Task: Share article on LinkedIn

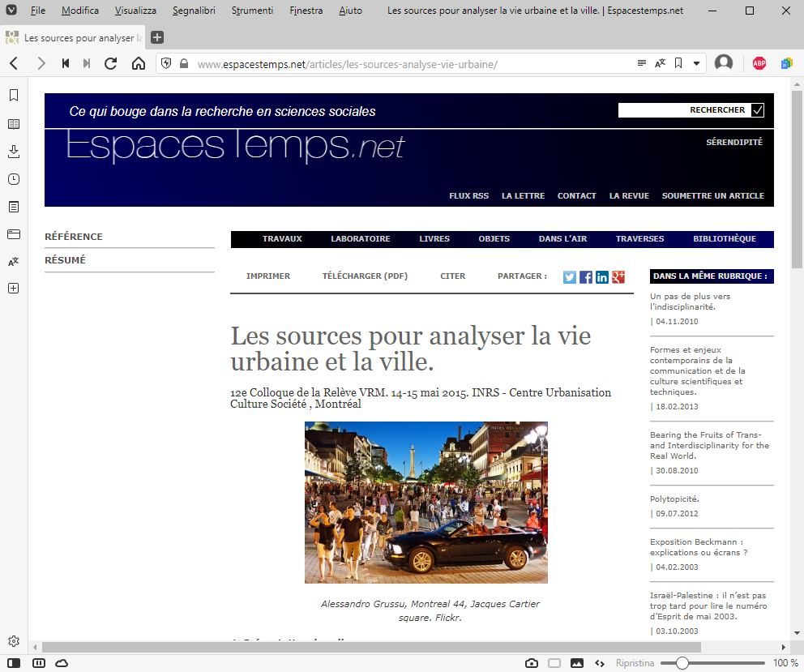Action: [x=602, y=277]
